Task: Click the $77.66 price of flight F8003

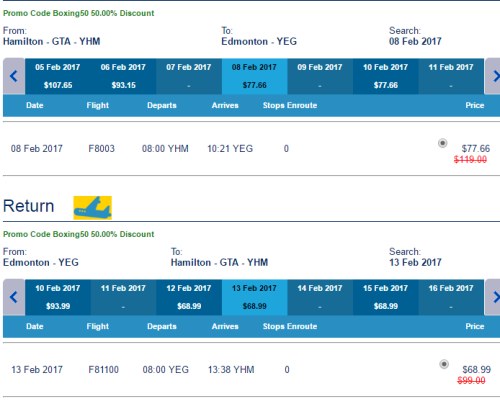Action: 476,149
